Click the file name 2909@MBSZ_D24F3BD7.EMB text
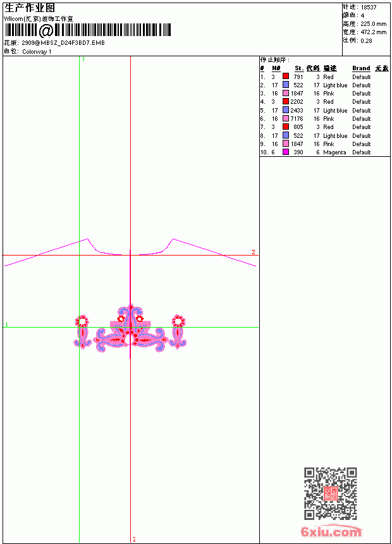 click(63, 42)
